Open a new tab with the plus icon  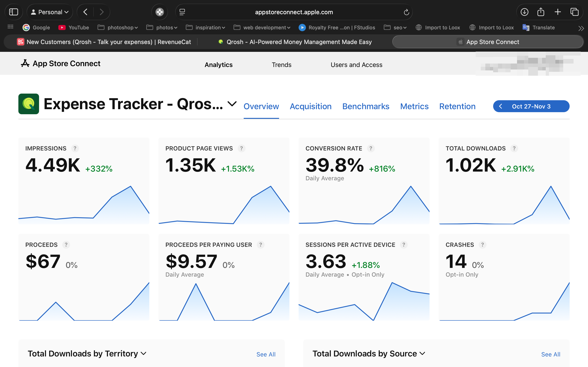click(x=558, y=12)
